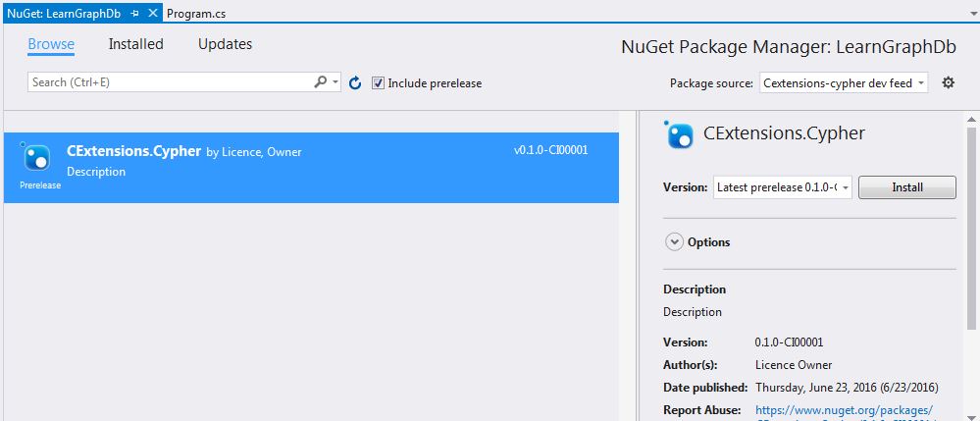Click the Prerelease label under package icon

click(40, 185)
